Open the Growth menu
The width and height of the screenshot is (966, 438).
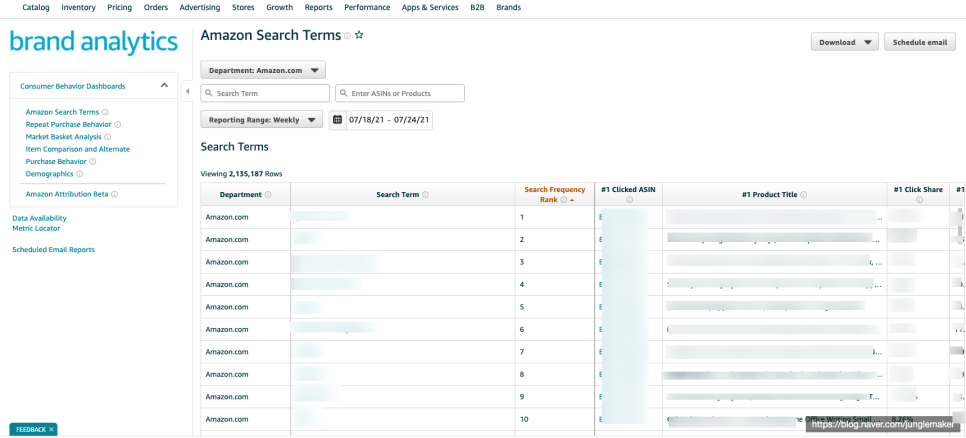[x=280, y=7]
